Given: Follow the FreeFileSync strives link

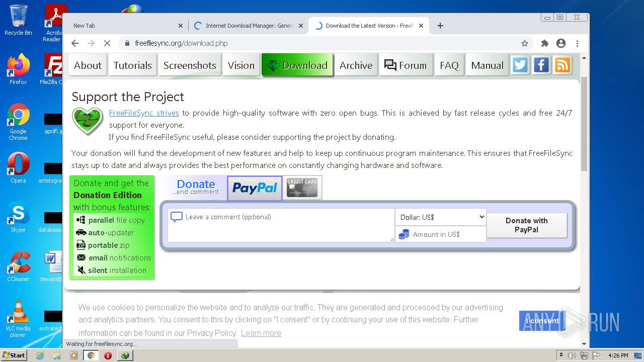Looking at the screenshot, I should (144, 113).
